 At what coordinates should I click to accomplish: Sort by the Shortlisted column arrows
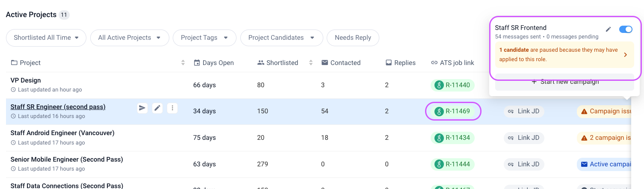[311, 63]
